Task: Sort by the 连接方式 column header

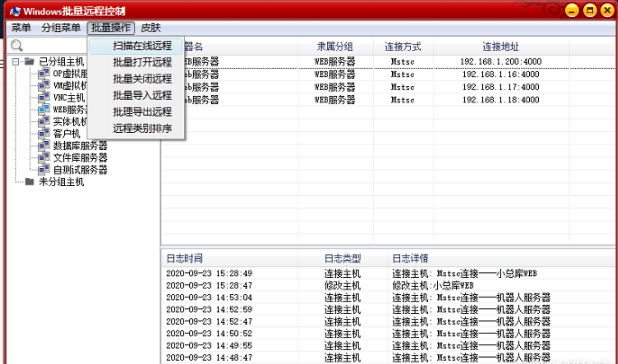Action: click(403, 47)
